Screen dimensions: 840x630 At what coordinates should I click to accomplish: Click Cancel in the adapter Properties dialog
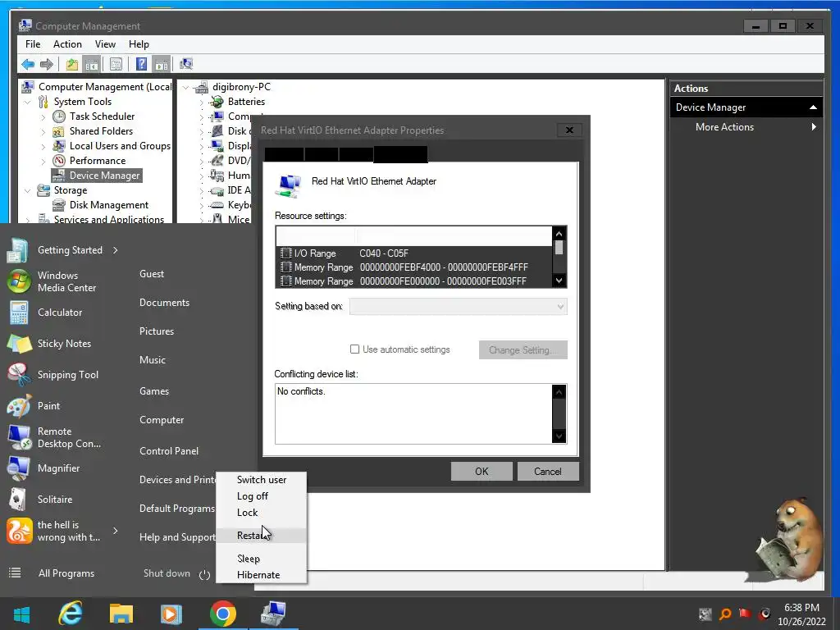tap(547, 472)
